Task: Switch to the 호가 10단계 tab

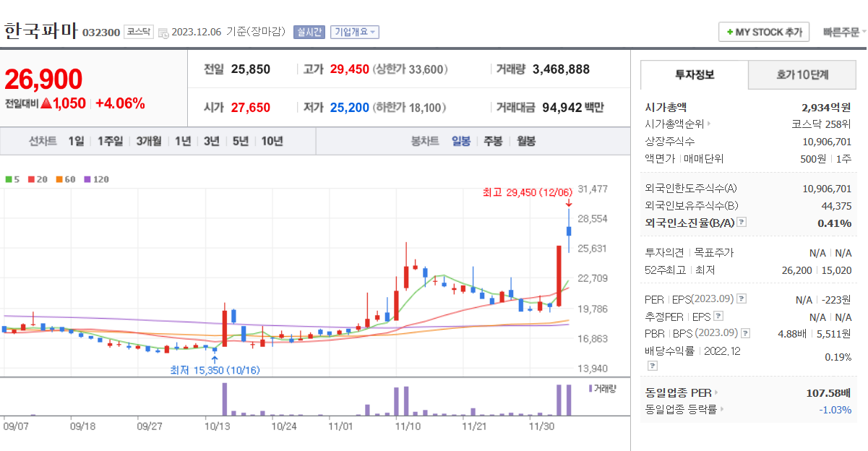Action: pos(802,74)
